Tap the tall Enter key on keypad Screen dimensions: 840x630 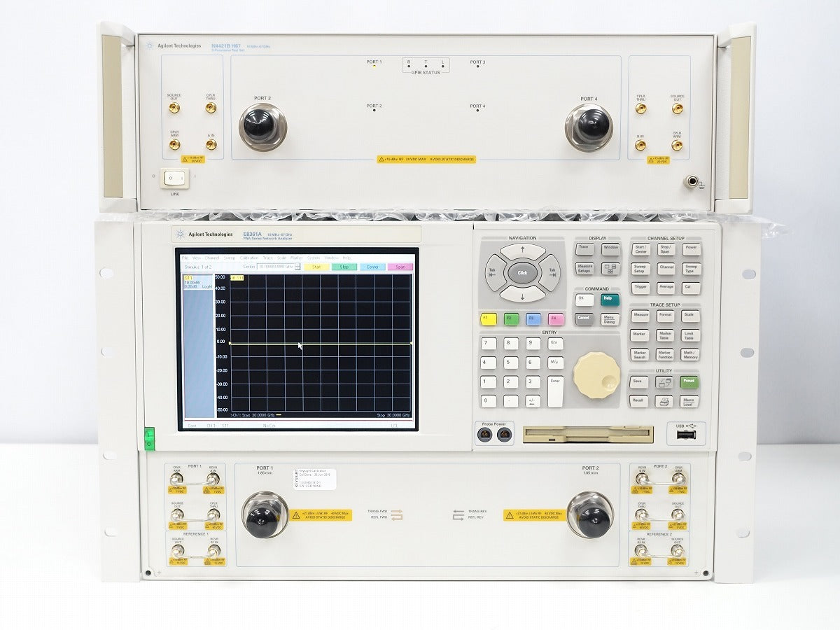pyautogui.click(x=555, y=391)
